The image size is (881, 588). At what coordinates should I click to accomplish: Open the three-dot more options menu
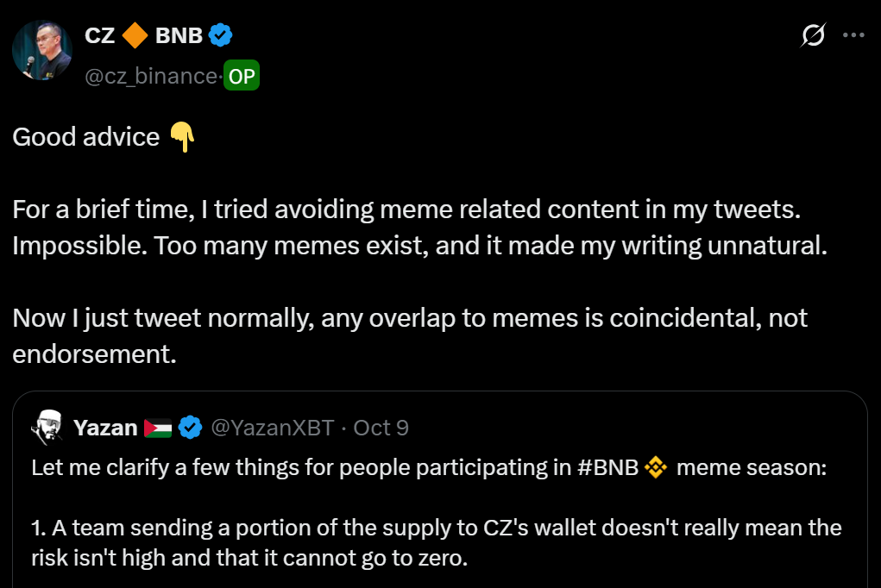tap(853, 36)
